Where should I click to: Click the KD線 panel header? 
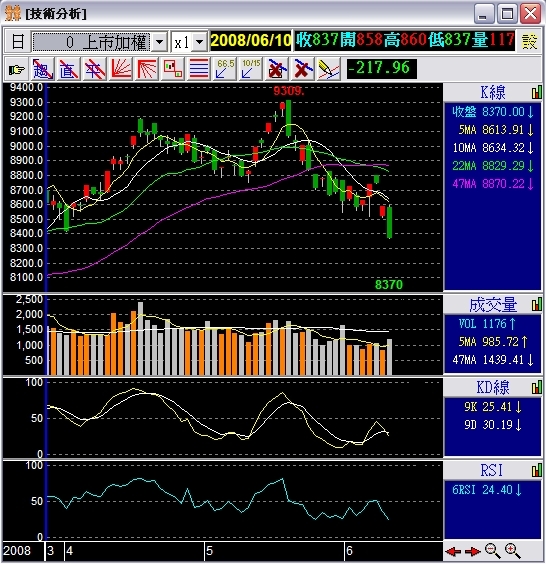click(493, 387)
